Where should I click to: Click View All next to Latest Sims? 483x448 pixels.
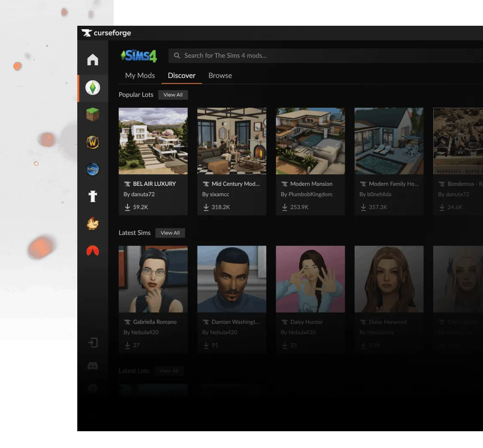coord(170,233)
